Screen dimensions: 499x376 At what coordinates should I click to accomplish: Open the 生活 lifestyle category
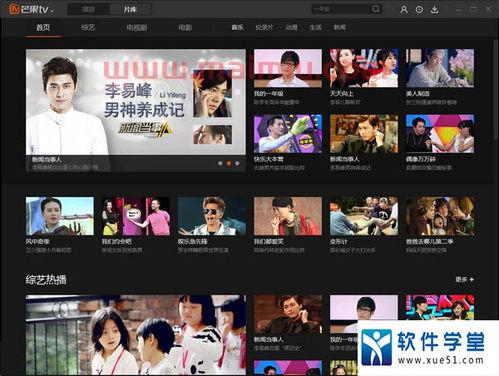[315, 27]
